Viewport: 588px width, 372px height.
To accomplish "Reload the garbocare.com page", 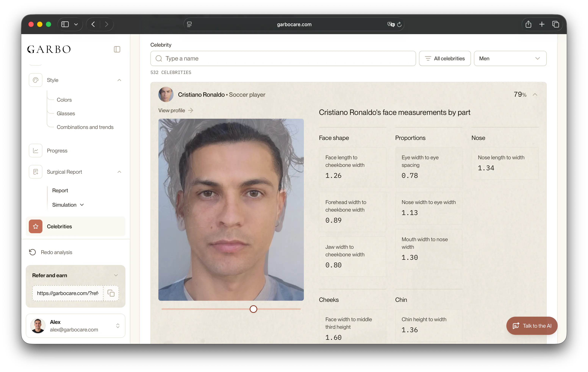I will click(399, 24).
